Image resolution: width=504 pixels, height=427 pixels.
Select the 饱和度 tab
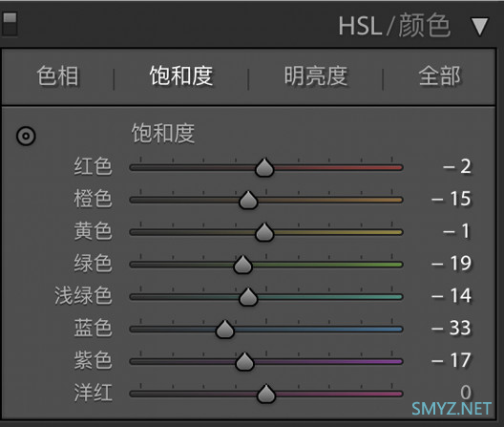(181, 75)
